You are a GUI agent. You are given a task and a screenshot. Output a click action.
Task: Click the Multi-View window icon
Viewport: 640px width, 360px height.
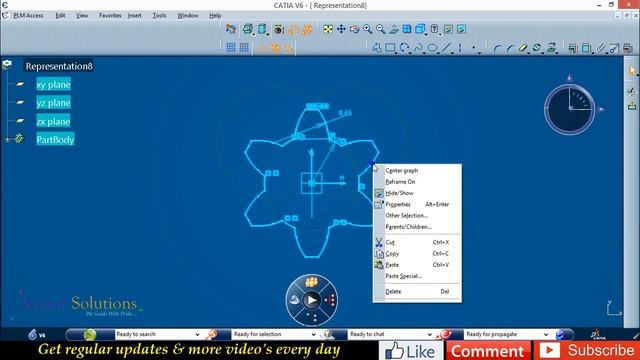[407, 29]
